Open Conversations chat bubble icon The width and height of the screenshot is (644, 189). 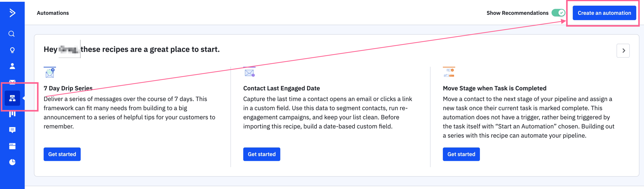point(12,130)
